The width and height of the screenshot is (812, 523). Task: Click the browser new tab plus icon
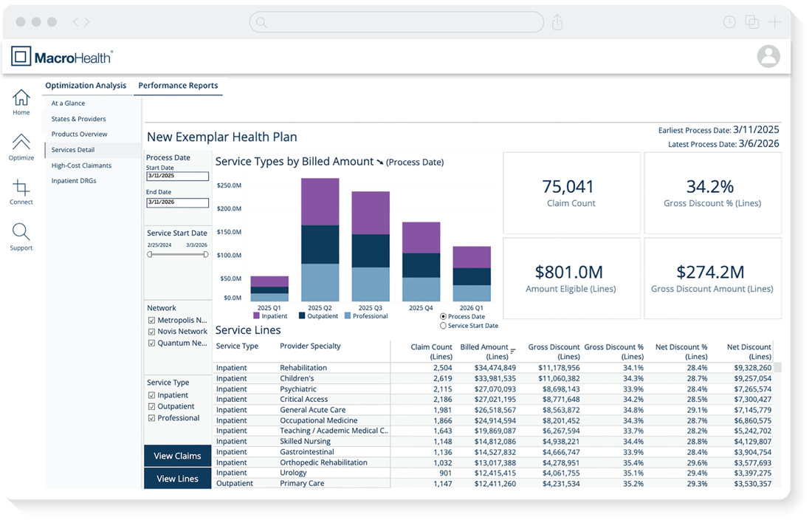coord(774,21)
